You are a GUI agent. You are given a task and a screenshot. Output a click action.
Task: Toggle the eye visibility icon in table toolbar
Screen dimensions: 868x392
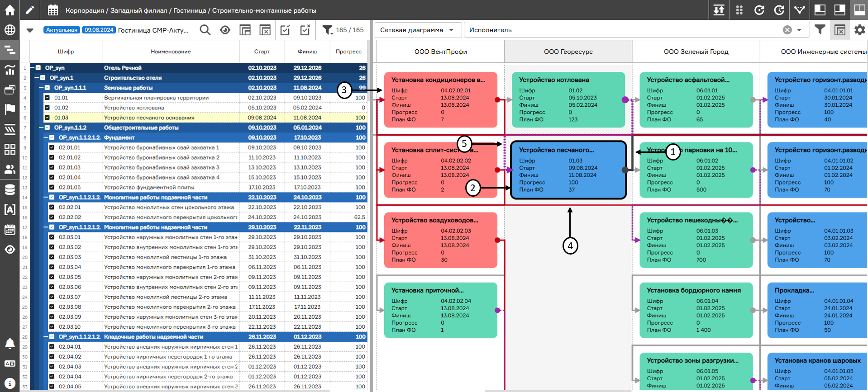pos(225,30)
